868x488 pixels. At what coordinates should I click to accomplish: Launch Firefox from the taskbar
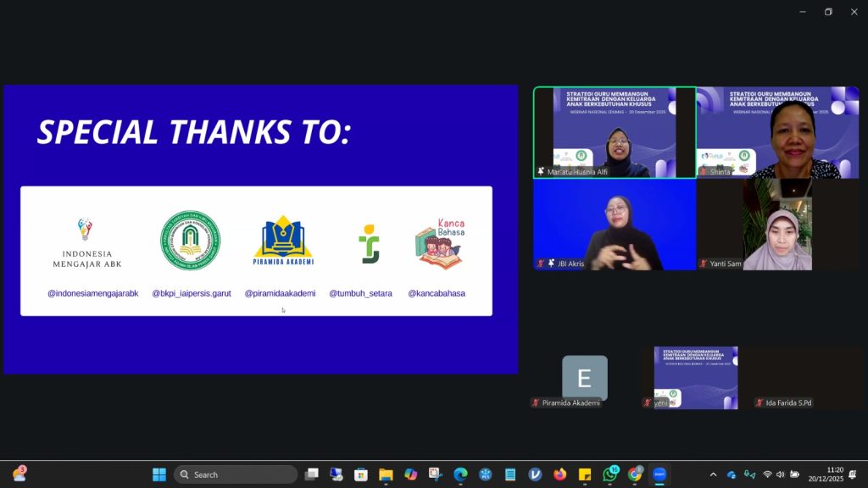(x=559, y=474)
